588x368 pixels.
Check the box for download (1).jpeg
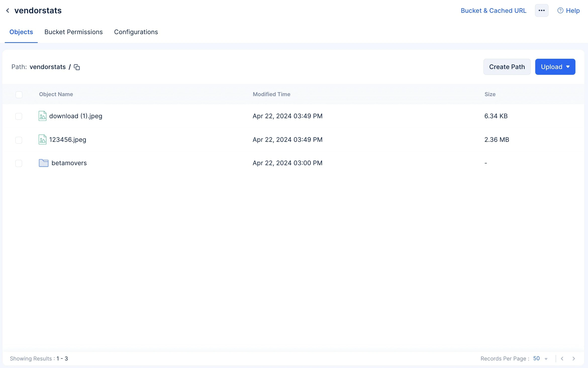pos(19,116)
